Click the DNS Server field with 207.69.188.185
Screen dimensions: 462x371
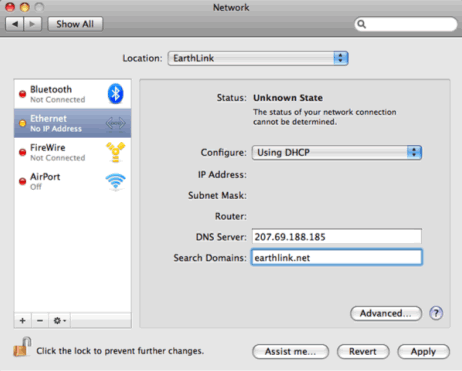[337, 237]
